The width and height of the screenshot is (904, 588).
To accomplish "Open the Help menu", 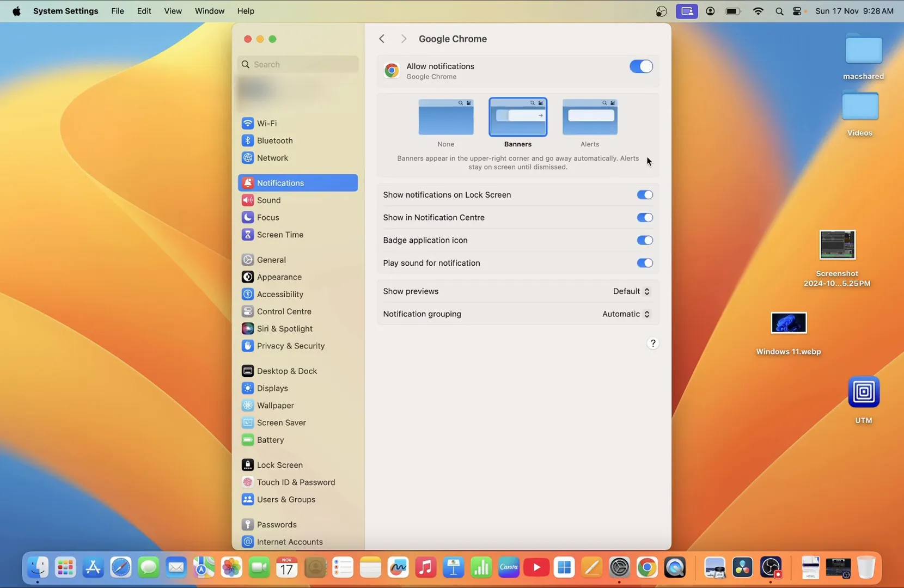I will (x=246, y=11).
